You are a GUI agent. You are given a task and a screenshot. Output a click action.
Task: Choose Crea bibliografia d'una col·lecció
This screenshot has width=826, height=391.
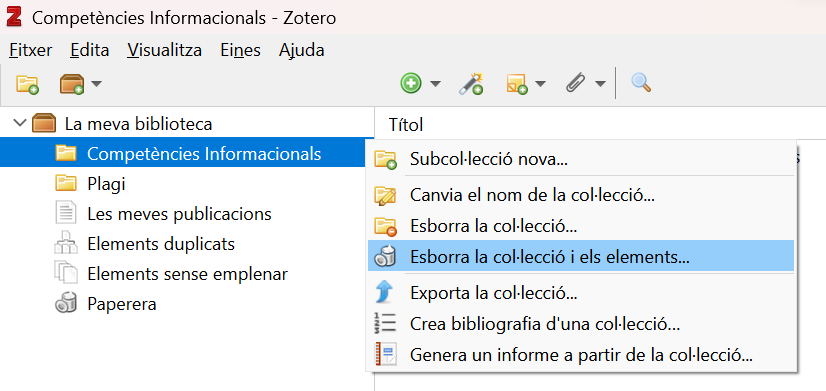tap(581, 324)
